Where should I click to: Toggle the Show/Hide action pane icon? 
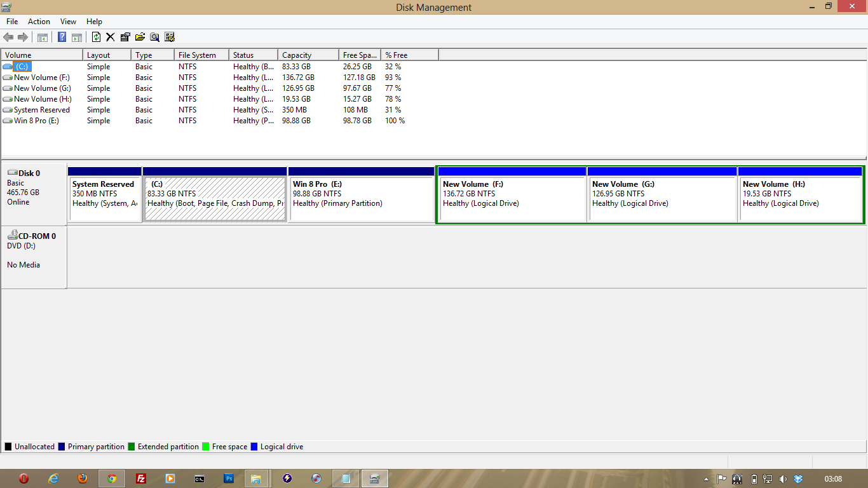click(x=76, y=36)
